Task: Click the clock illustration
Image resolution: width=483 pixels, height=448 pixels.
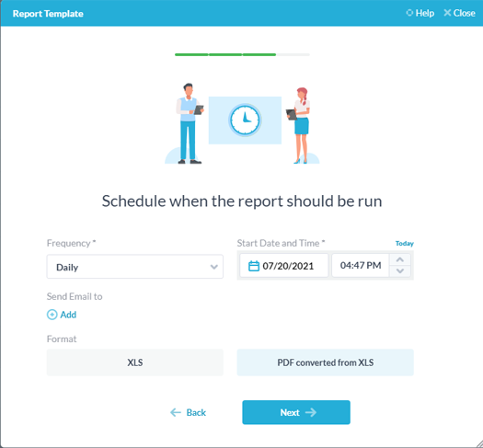Action: coord(245,121)
